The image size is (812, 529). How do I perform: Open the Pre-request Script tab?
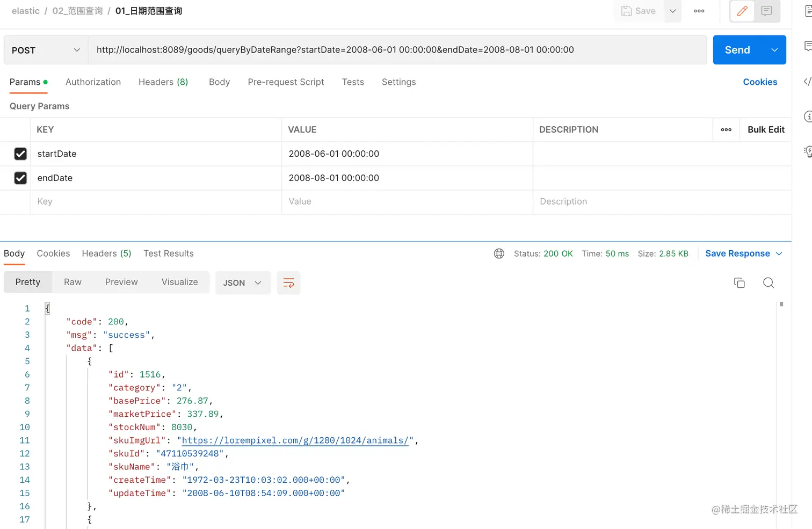(x=286, y=82)
